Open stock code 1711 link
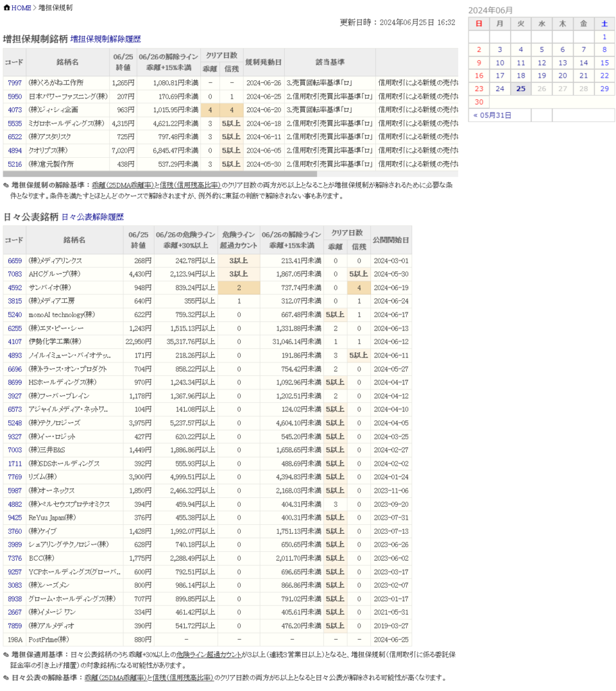This screenshot has width=616, height=691. [15, 464]
